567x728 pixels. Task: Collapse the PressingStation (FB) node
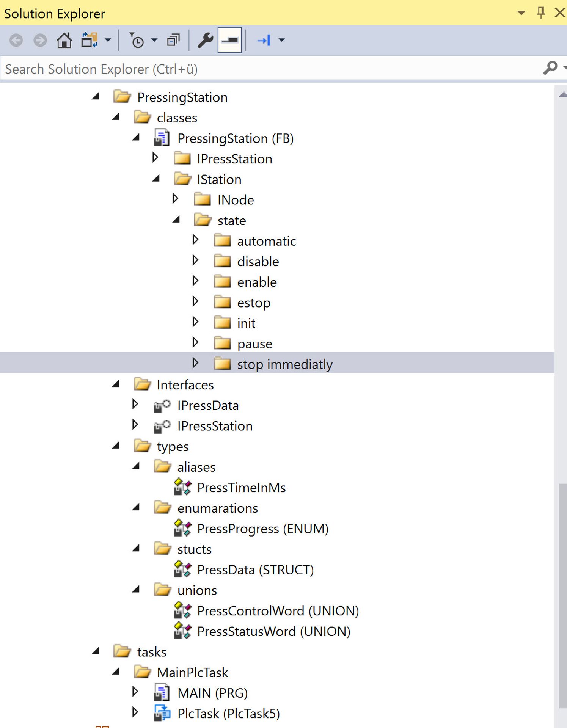pos(136,138)
